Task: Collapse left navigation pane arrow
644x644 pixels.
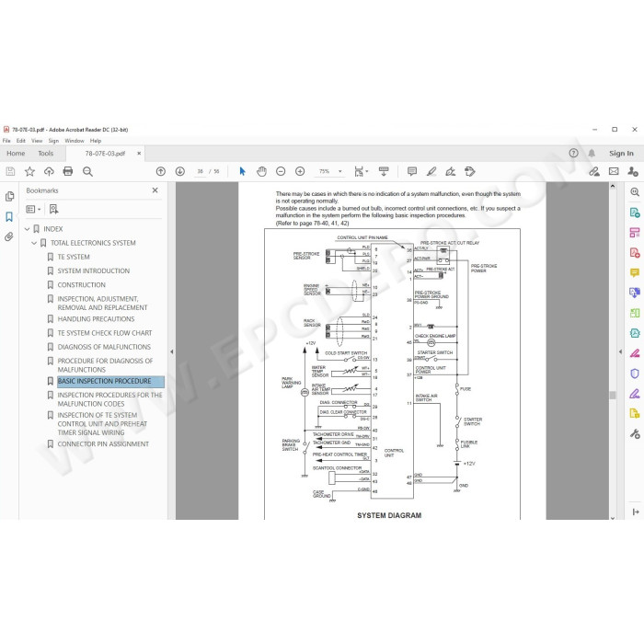Action: point(172,351)
